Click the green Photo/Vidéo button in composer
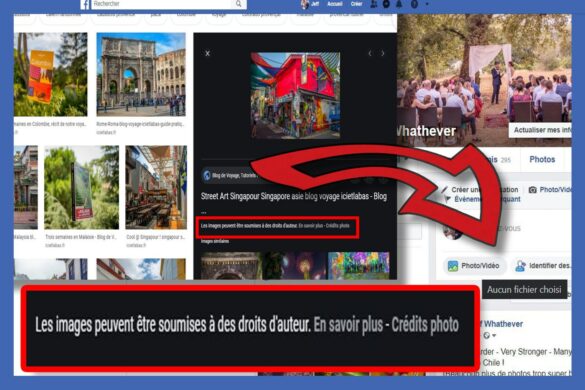The height and width of the screenshot is (390, 585). click(x=474, y=266)
